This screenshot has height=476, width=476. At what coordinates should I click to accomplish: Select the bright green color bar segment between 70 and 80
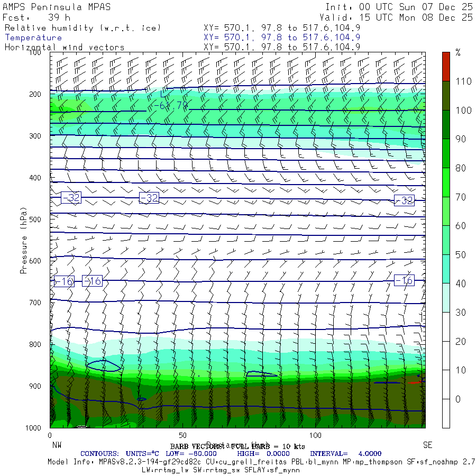tap(446, 182)
